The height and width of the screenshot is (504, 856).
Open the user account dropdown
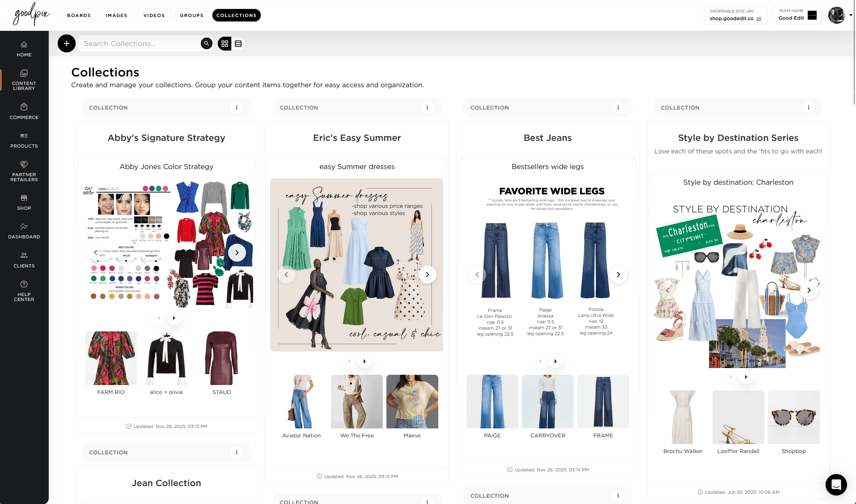pos(840,15)
